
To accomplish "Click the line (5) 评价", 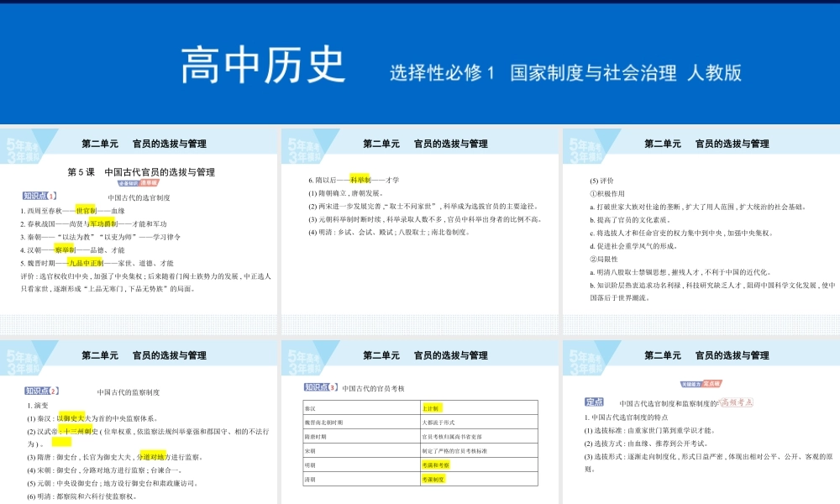I will [601, 181].
